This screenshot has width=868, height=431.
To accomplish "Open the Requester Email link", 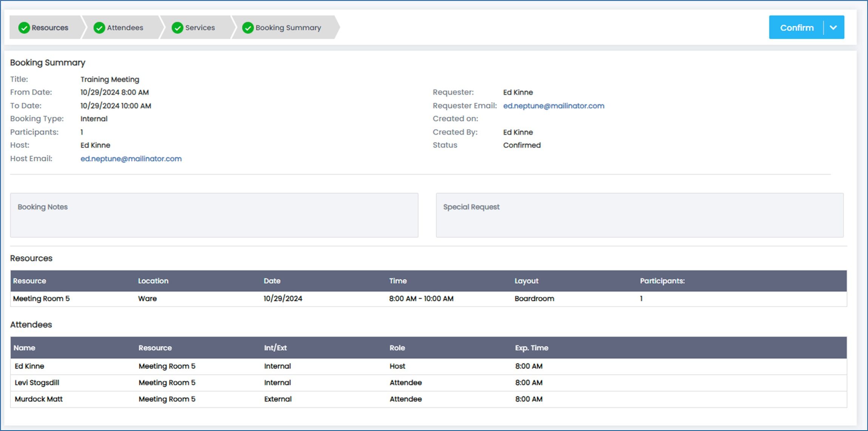I will pos(553,106).
